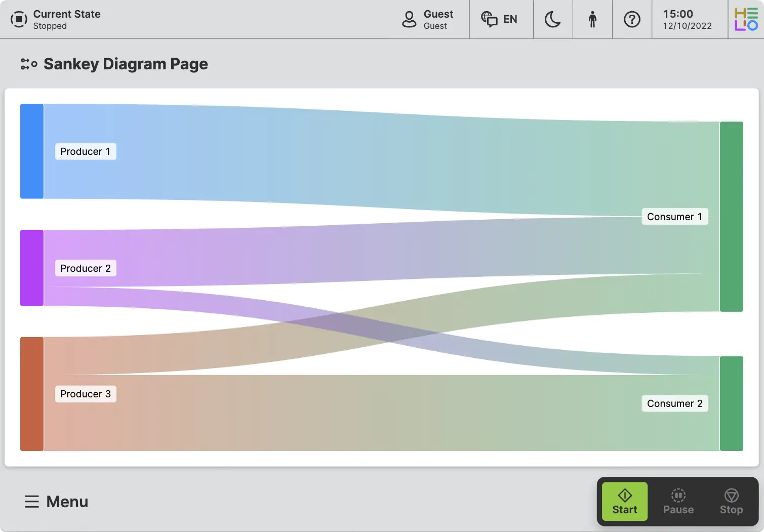Click the blue Producer 1 node bar
The height and width of the screenshot is (532, 764).
click(32, 151)
